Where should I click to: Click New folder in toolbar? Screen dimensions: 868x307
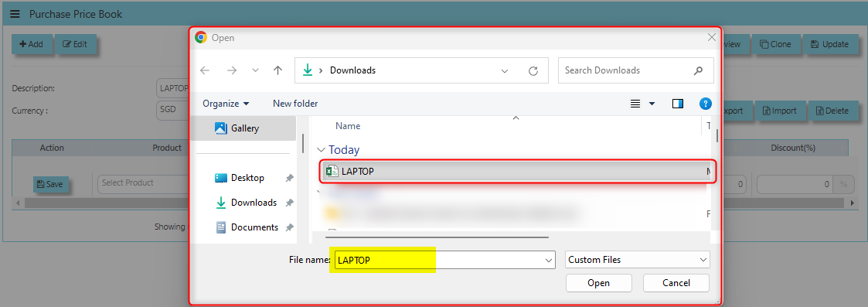295,104
